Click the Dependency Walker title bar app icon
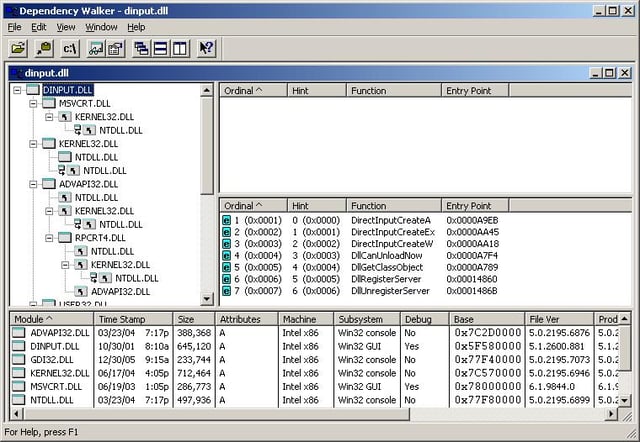Image resolution: width=640 pixels, height=442 pixels. pyautogui.click(x=11, y=11)
